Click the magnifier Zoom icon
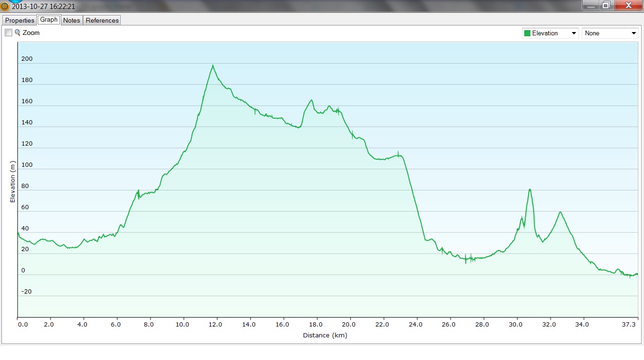This screenshot has width=644, height=360. (x=17, y=33)
